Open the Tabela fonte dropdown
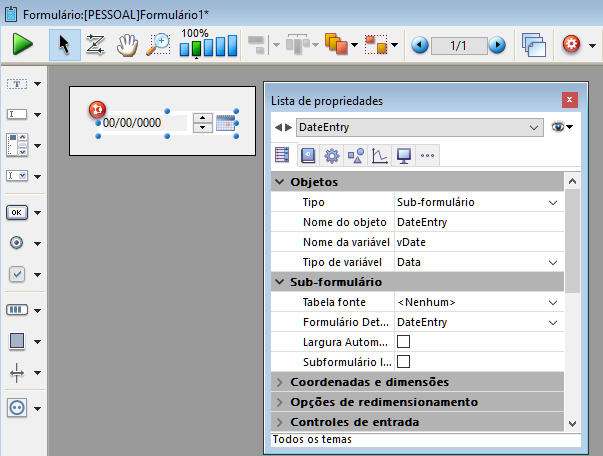The width and height of the screenshot is (603, 456). [x=553, y=302]
